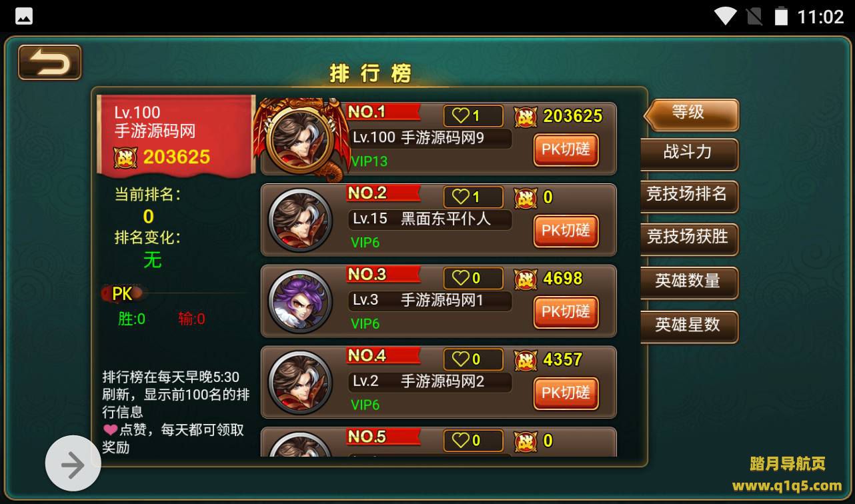The height and width of the screenshot is (504, 855).
Task: Switch to the 战斗力 ranking tab
Action: (689, 154)
